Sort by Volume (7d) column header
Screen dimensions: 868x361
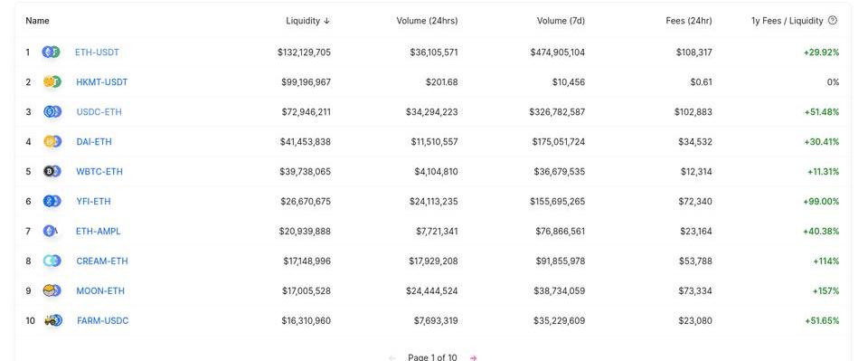click(x=561, y=21)
